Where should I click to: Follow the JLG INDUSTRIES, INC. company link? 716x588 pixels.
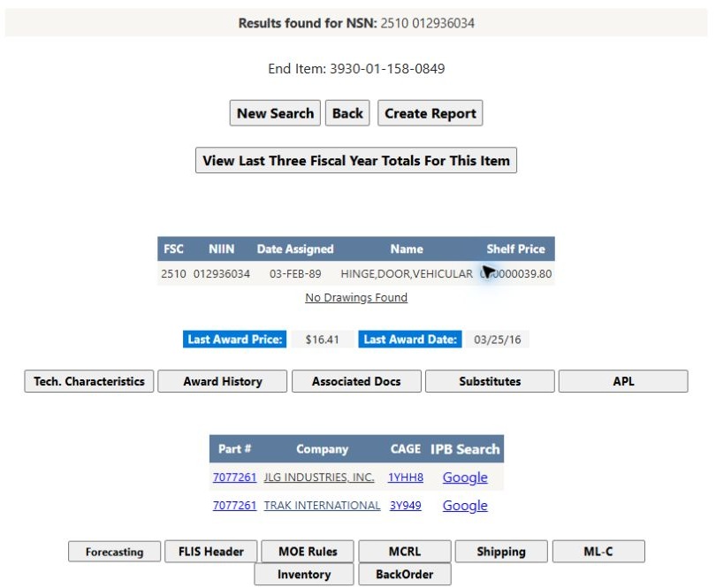[x=319, y=477]
